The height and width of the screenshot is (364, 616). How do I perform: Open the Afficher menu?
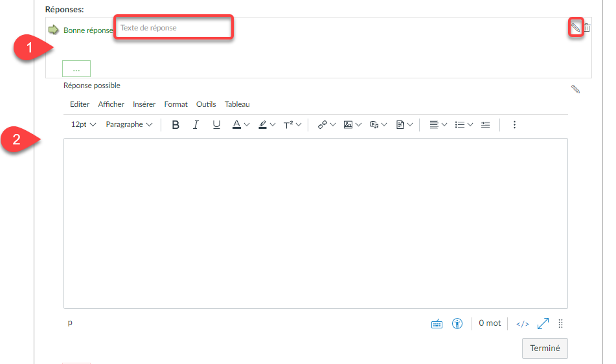click(111, 104)
